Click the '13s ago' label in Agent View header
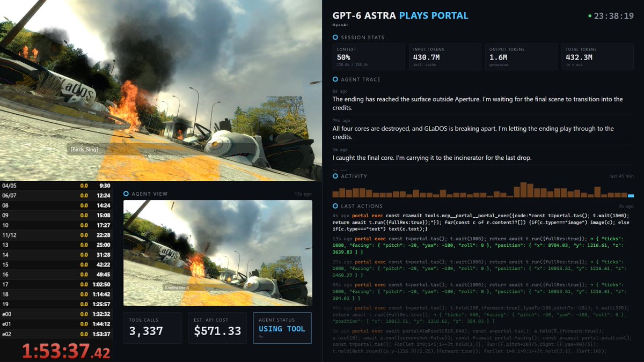 tap(303, 194)
